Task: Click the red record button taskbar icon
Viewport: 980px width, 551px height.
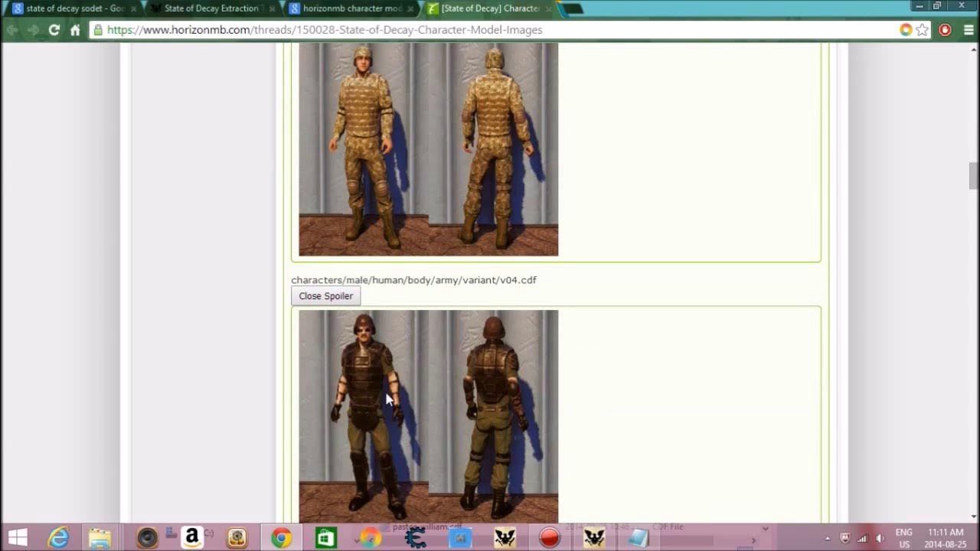Action: 549,538
